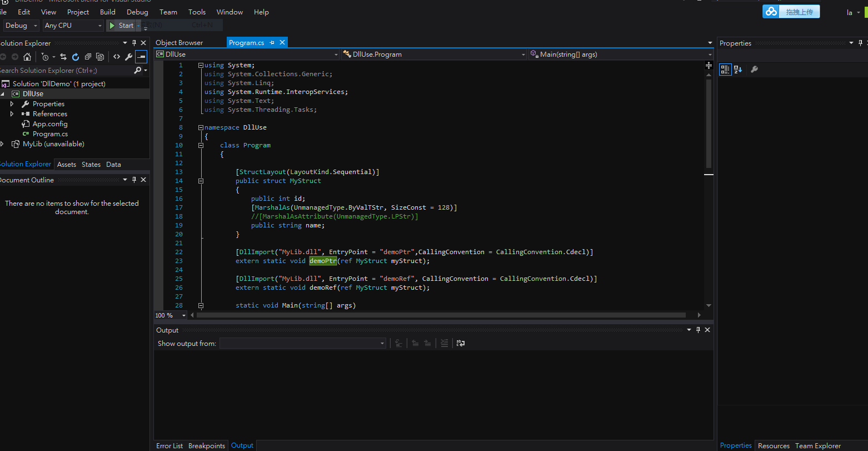Open Project menu
This screenshot has height=451, width=868.
(x=78, y=12)
